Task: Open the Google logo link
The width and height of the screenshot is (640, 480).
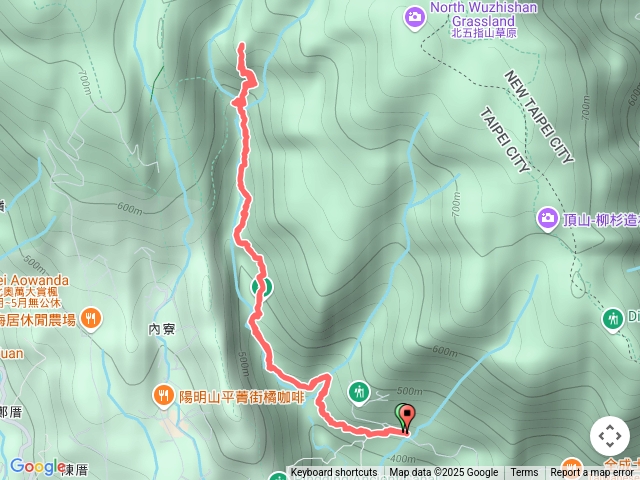Action: (37, 466)
